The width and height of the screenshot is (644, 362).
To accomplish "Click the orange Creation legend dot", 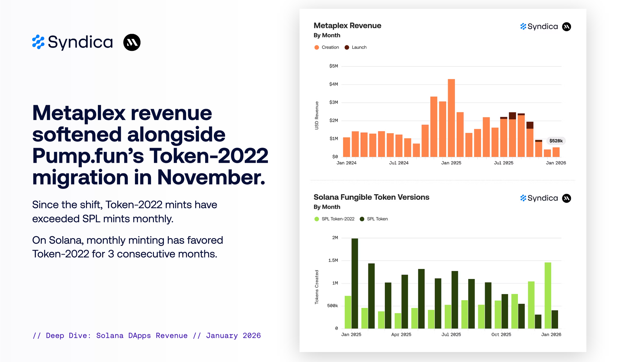I will click(x=317, y=47).
